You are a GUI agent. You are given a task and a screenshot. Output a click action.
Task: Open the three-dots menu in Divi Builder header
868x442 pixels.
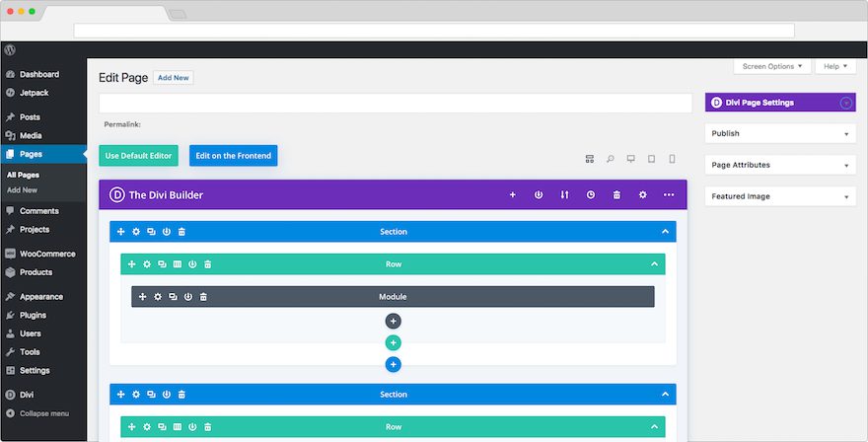669,195
